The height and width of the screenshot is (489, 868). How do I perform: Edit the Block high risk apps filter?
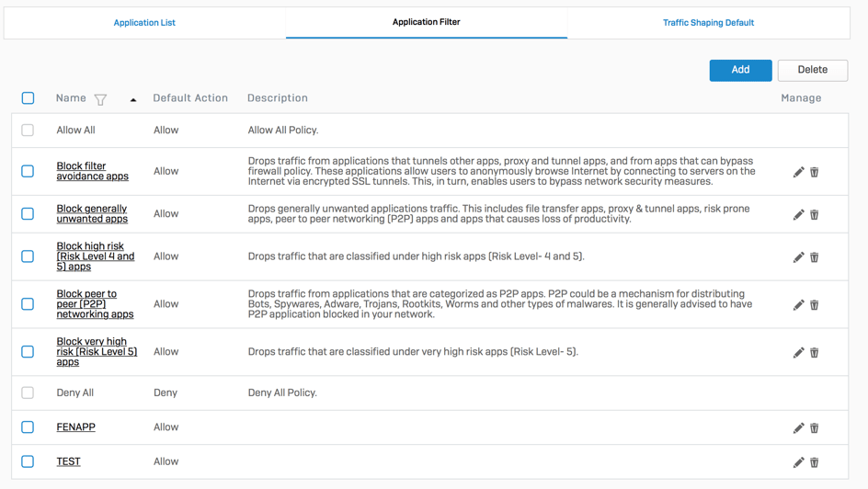798,257
